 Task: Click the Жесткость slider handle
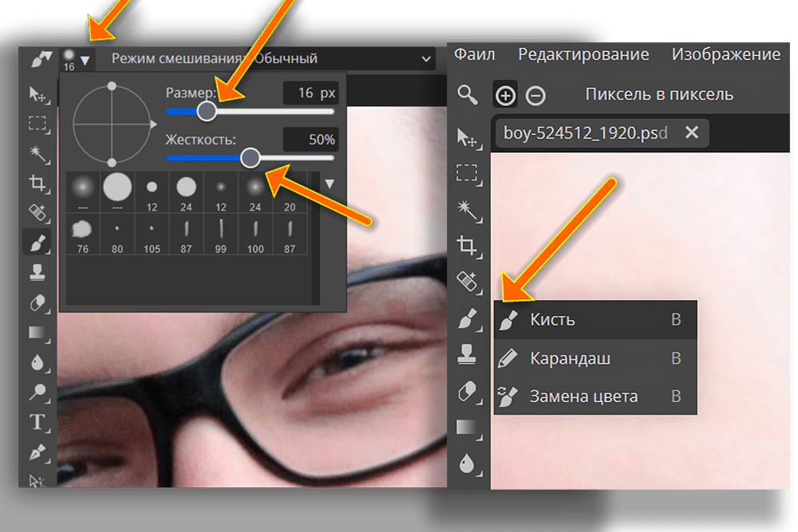coord(250,158)
